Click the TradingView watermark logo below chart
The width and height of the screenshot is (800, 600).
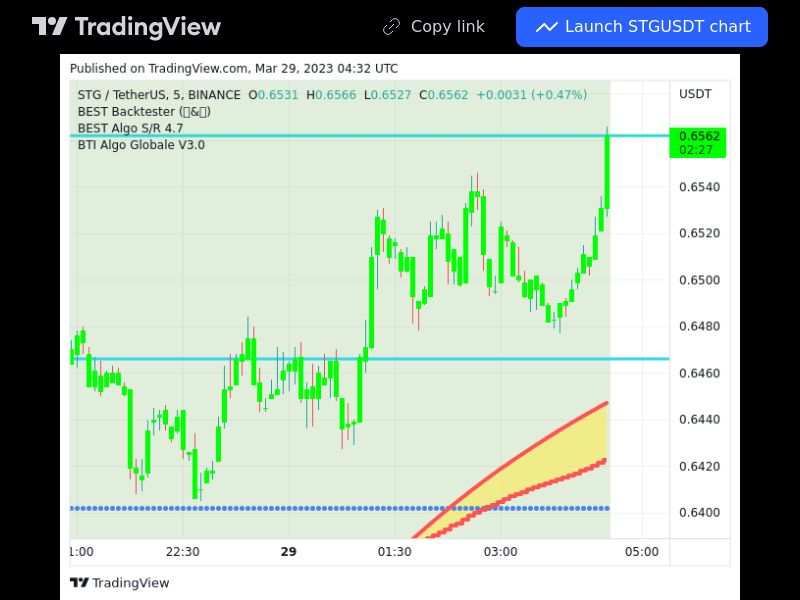coord(119,583)
